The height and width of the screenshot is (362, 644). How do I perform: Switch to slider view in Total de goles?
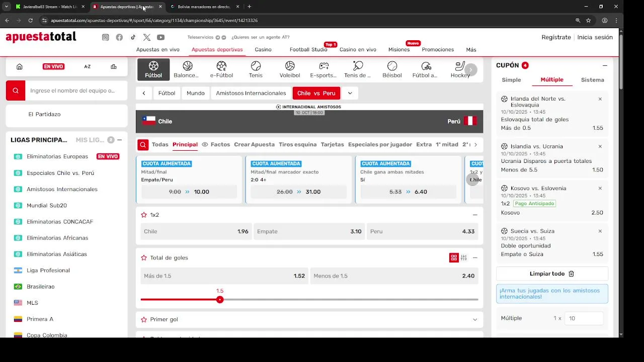tap(464, 257)
